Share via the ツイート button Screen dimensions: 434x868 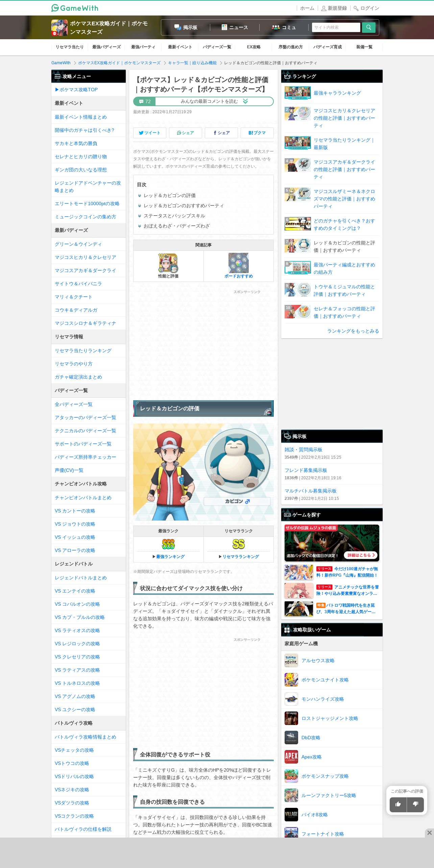point(150,133)
